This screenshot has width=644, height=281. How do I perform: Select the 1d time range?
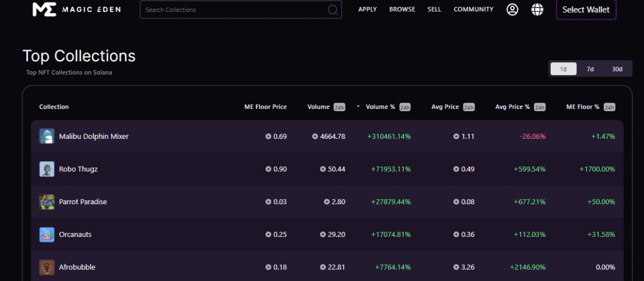coord(563,69)
